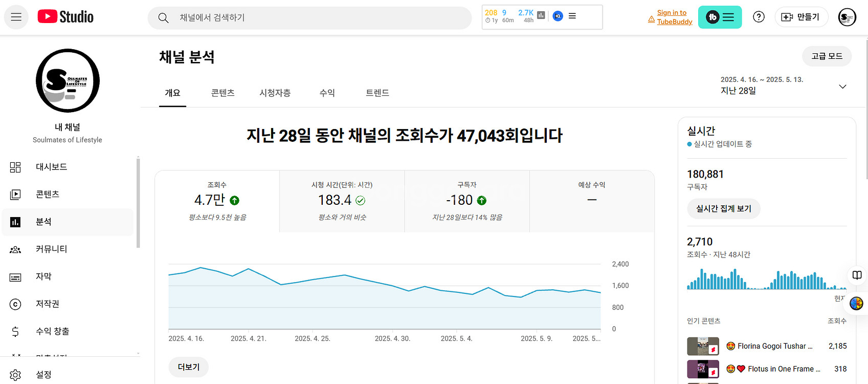Select the 구독자 metric card
The width and height of the screenshot is (868, 384).
[467, 201]
